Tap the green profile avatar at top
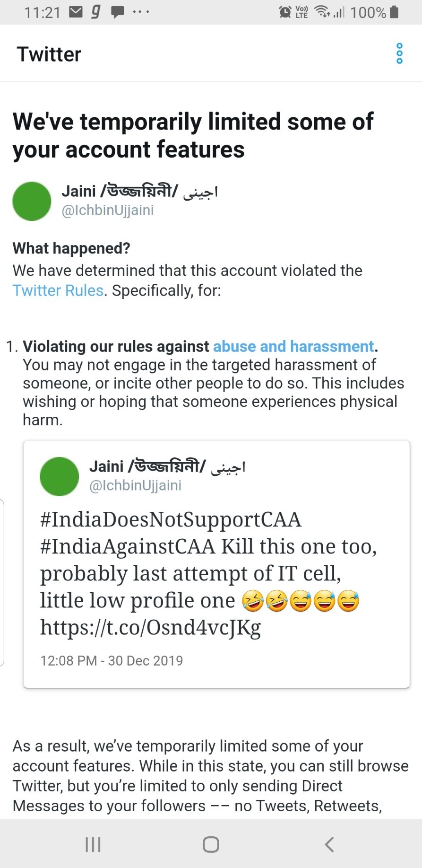 (32, 201)
